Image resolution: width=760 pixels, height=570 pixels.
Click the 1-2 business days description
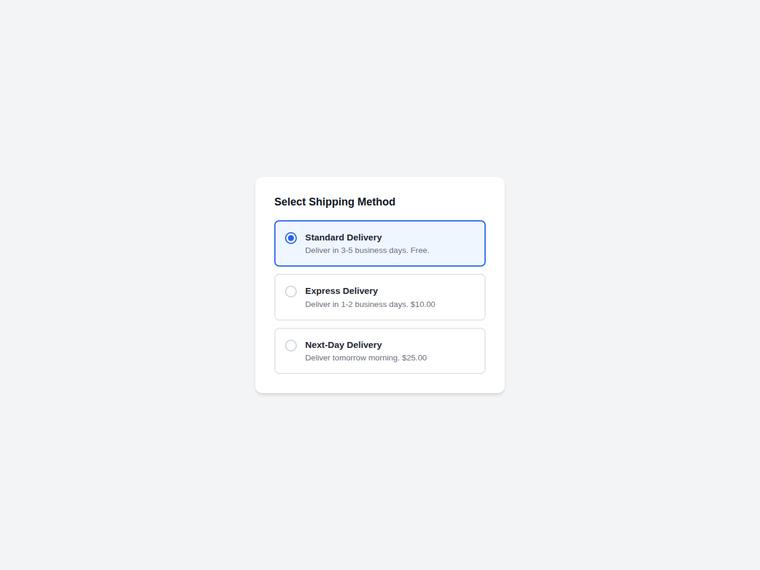click(x=370, y=304)
